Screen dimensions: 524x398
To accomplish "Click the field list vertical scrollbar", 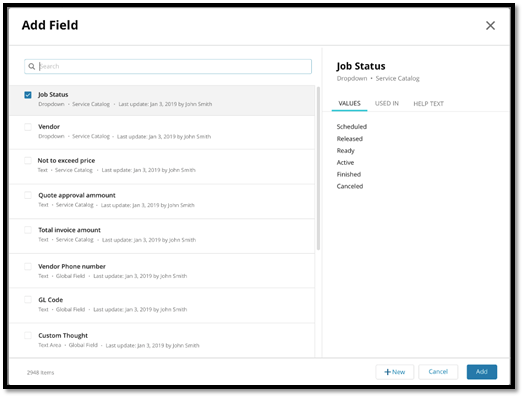I will coord(318,168).
